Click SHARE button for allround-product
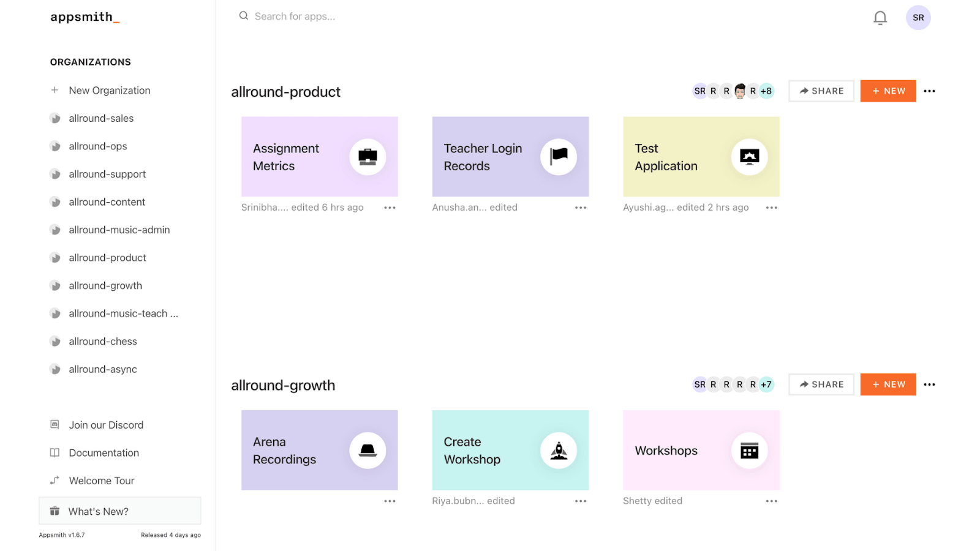Image resolution: width=980 pixels, height=551 pixels. tap(821, 91)
